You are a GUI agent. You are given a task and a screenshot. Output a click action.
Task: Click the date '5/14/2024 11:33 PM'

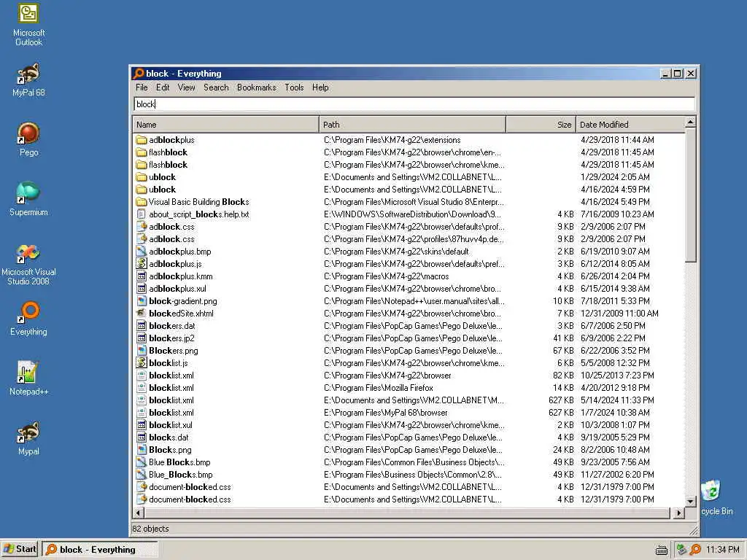(x=617, y=400)
